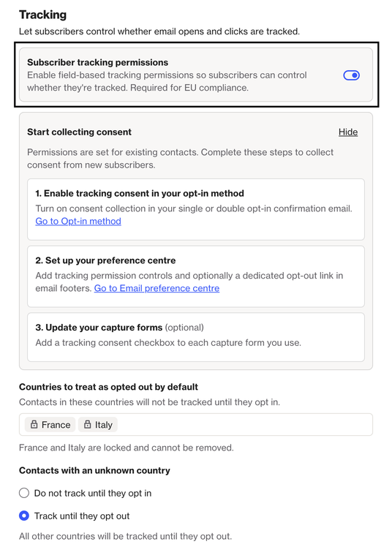Open the Go to Opt-in method link
Viewport: 392px width, 558px height.
[78, 221]
